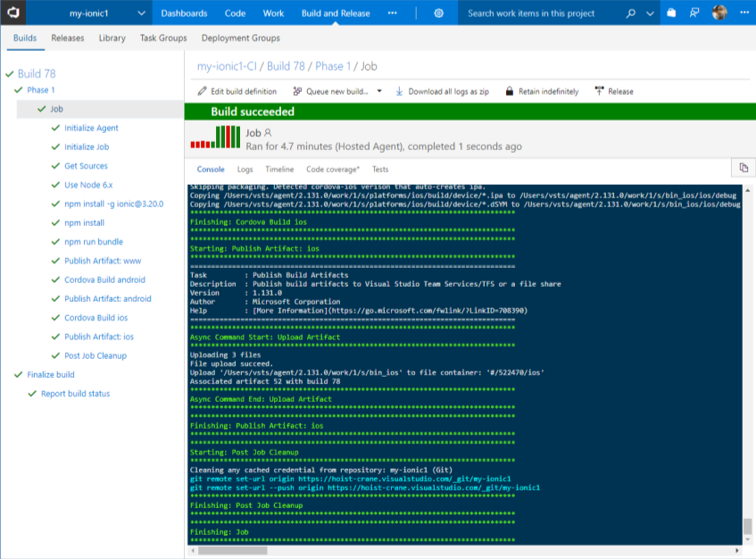Open the Build and Release hub
Image resolution: width=756 pixels, height=559 pixels.
click(336, 13)
